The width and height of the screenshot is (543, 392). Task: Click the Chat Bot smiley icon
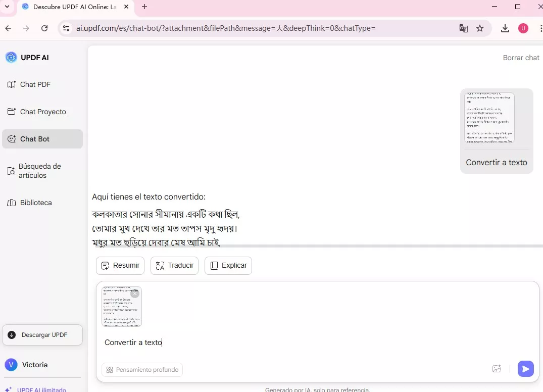click(12, 139)
